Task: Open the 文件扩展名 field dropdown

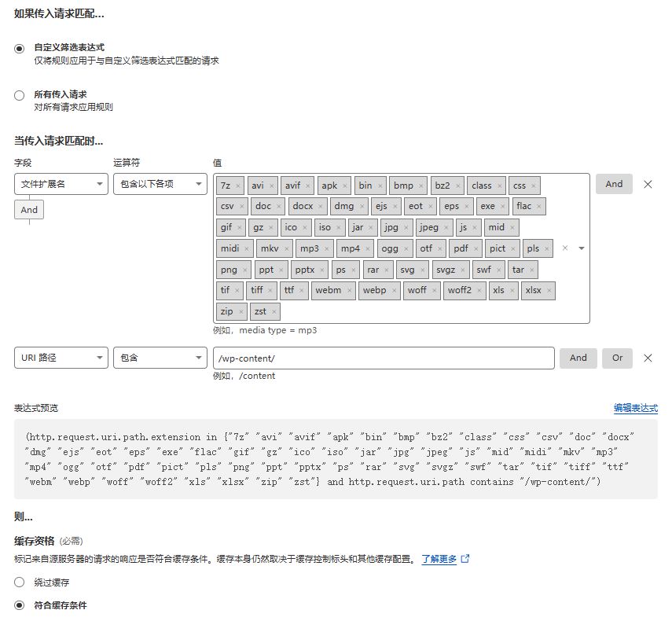Action: [61, 184]
